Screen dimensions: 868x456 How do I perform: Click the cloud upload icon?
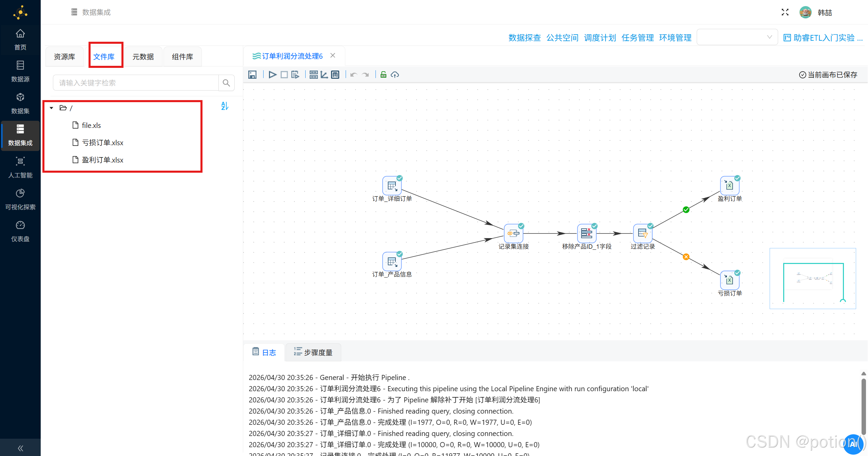point(395,75)
